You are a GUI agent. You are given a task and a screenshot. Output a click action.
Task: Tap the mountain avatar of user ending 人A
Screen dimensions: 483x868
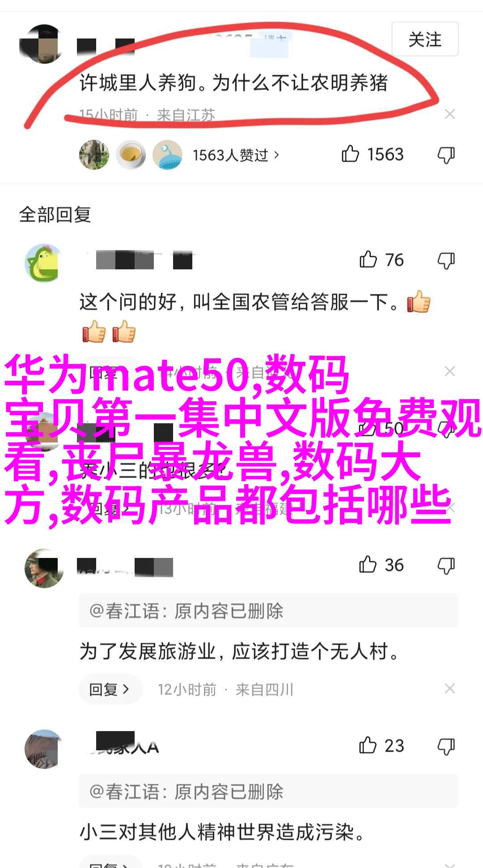(44, 749)
